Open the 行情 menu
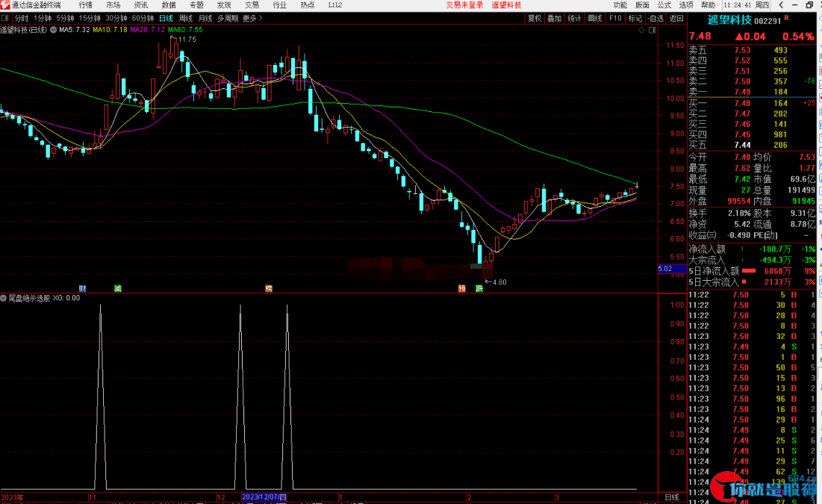Image resolution: width=822 pixels, height=504 pixels. pos(85,4)
